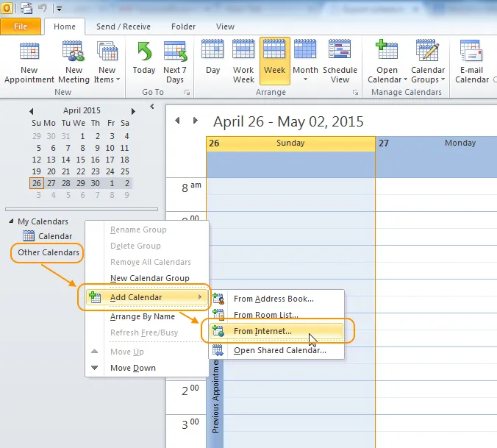Image resolution: width=497 pixels, height=448 pixels.
Task: Collapse the My Calendars group
Action: (x=11, y=221)
